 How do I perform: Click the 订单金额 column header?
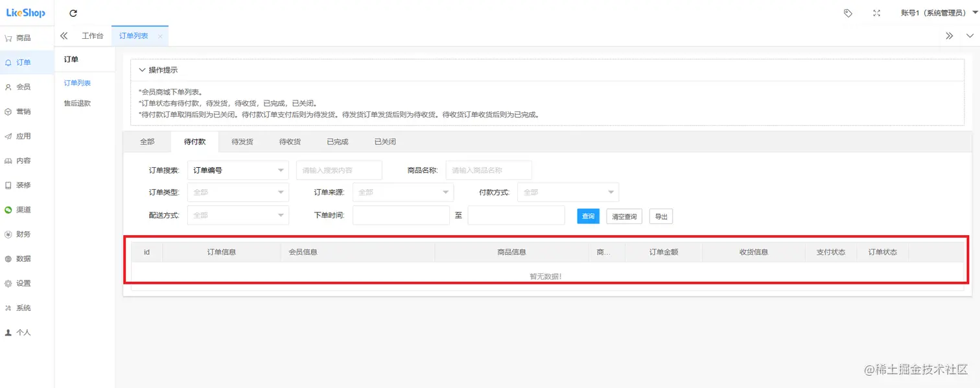coord(664,252)
